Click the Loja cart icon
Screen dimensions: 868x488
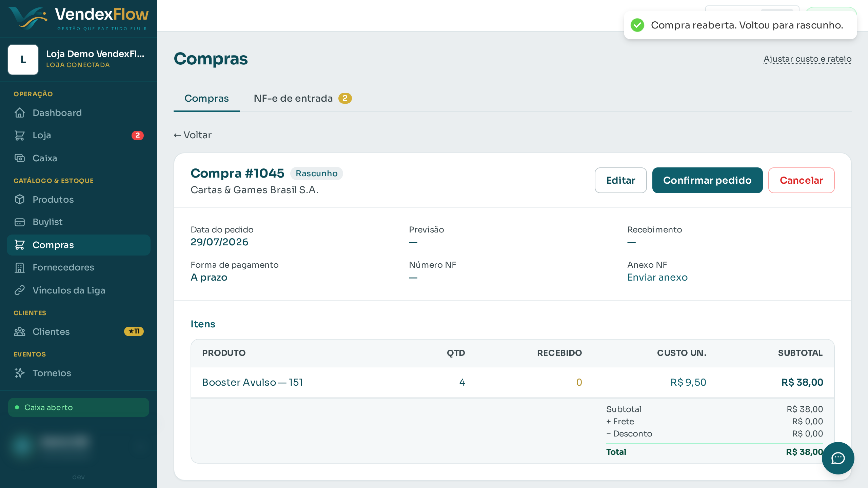pyautogui.click(x=20, y=135)
